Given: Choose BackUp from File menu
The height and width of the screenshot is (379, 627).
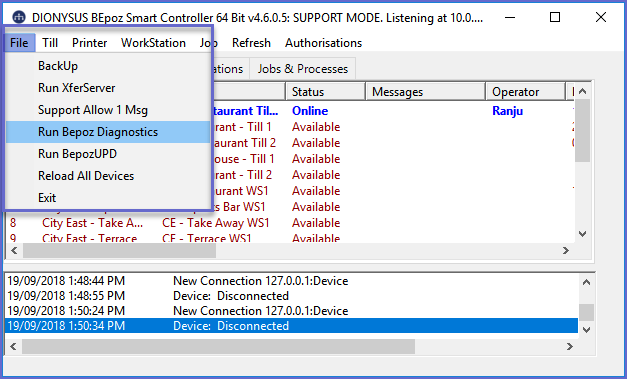Looking at the screenshot, I should [x=108, y=66].
